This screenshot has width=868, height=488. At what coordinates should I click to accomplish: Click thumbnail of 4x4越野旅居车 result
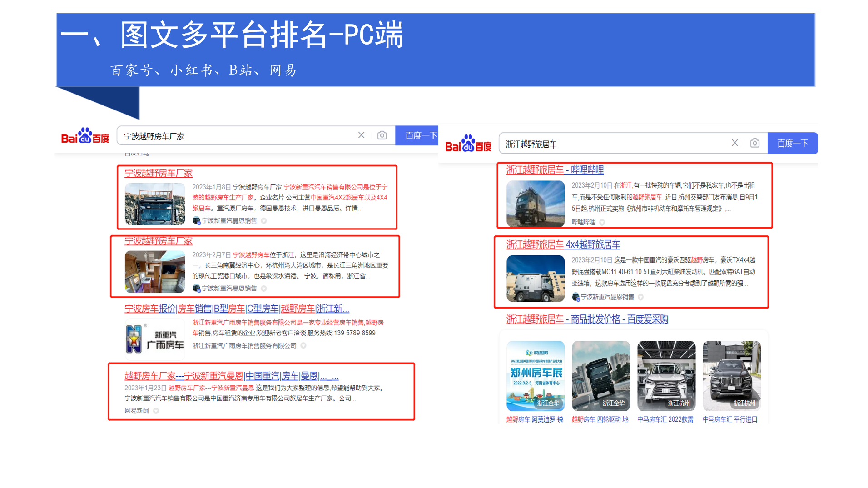(536, 279)
